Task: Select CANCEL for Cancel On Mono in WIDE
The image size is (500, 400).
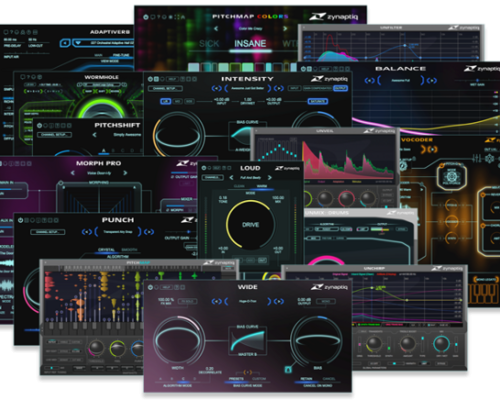Action: pos(329,379)
